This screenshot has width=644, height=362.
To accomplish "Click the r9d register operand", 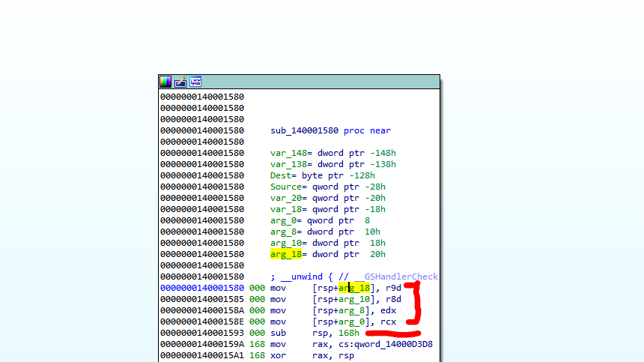I will (394, 288).
